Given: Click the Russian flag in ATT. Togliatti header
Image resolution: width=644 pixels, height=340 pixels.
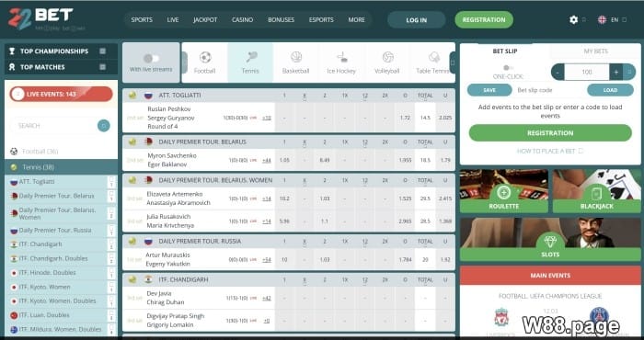Looking at the screenshot, I should pyautogui.click(x=148, y=96).
